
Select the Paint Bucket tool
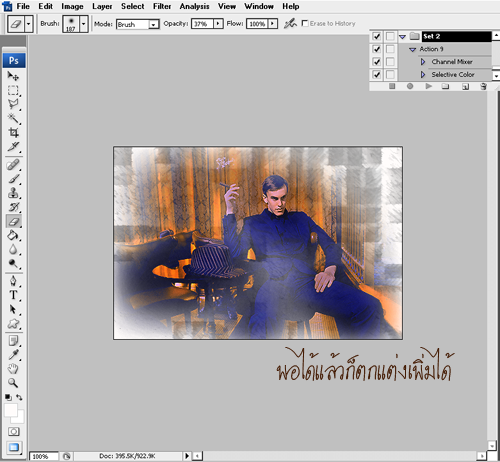click(x=13, y=235)
